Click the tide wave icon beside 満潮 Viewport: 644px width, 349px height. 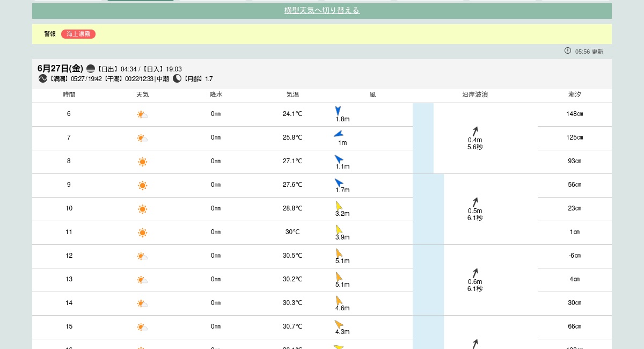coord(43,78)
